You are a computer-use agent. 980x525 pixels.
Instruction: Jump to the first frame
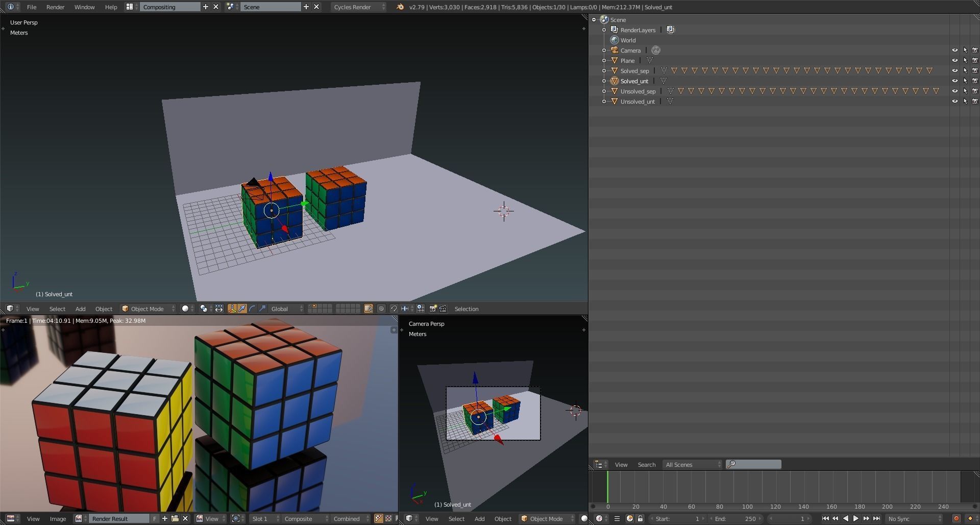825,519
